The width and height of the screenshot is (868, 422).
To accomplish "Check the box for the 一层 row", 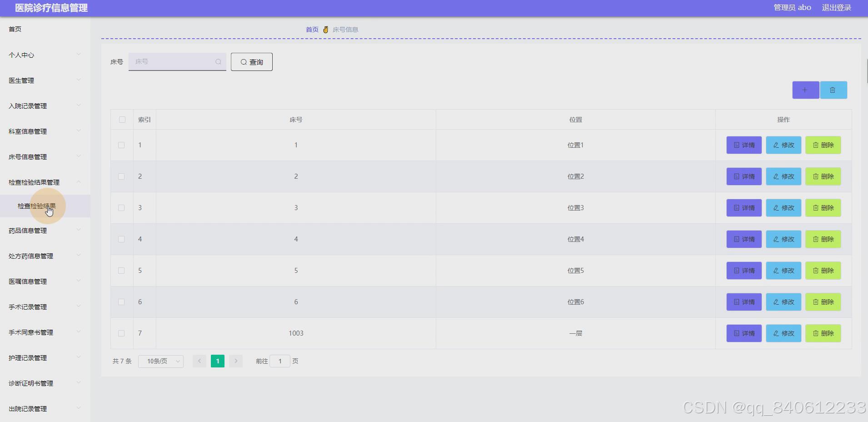I will pos(121,333).
